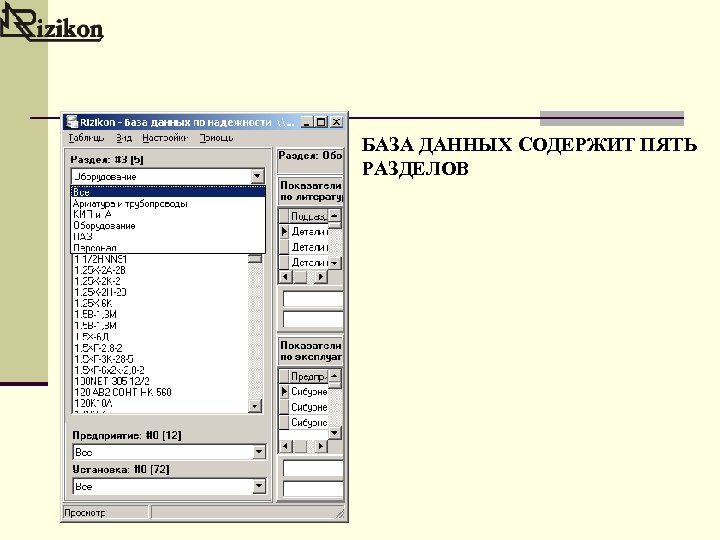This screenshot has width=720, height=540.
Task: Open the Предприятие dropdown
Action: click(x=259, y=452)
